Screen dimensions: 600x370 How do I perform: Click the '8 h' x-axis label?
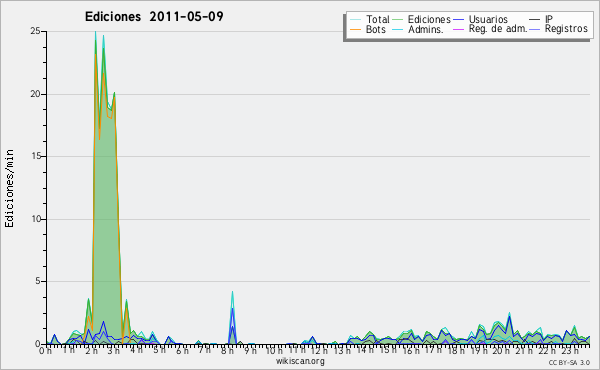[x=227, y=350]
